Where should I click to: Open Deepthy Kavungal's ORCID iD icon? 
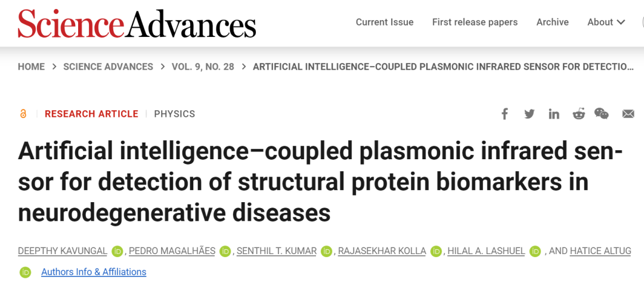point(117,251)
